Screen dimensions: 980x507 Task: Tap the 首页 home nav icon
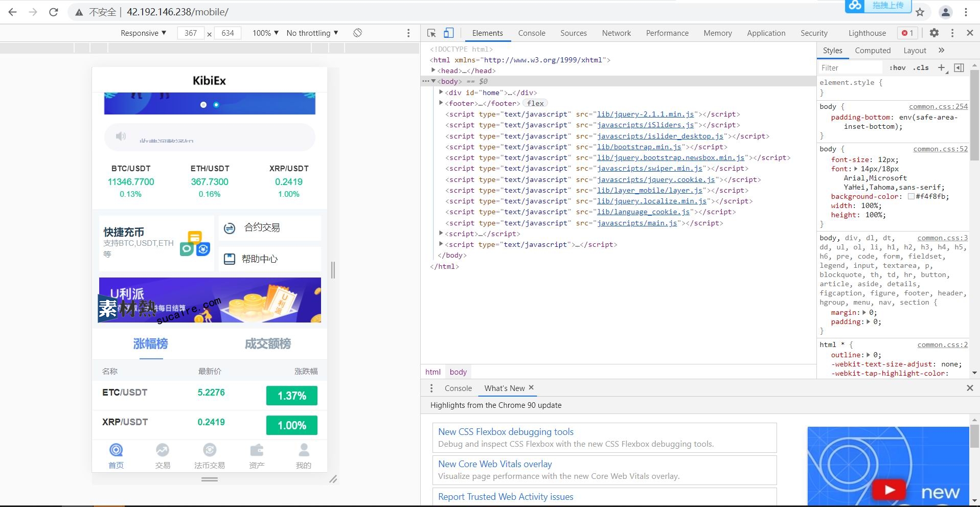point(116,450)
